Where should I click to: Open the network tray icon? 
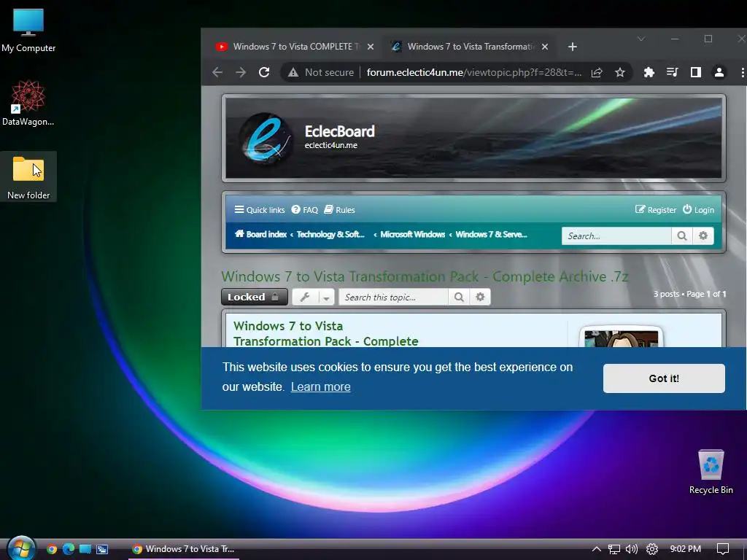[x=614, y=549]
